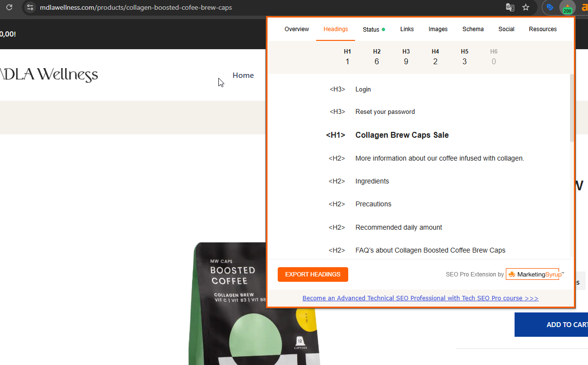The height and width of the screenshot is (365, 588).
Task: Open site information icon in address bar
Action: pyautogui.click(x=30, y=7)
